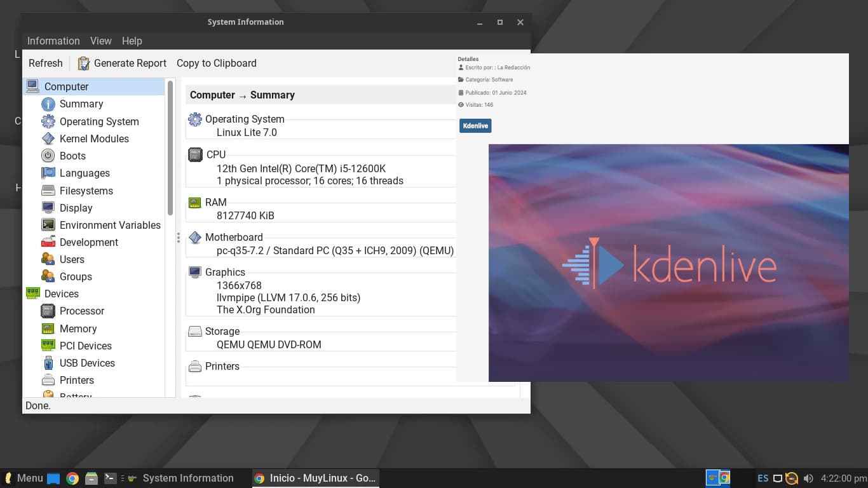
Task: Click 'QEMU QEMU DVD-ROM' value
Action: (269, 344)
